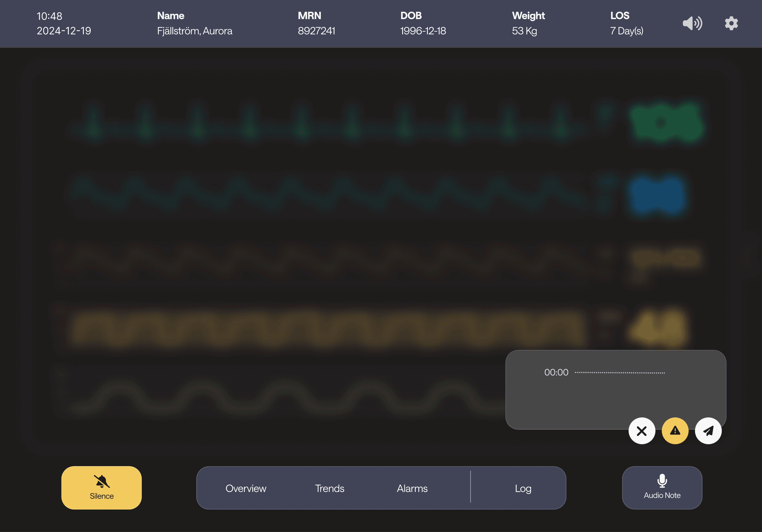Open the settings gear
The width and height of the screenshot is (762, 532).
tap(731, 24)
